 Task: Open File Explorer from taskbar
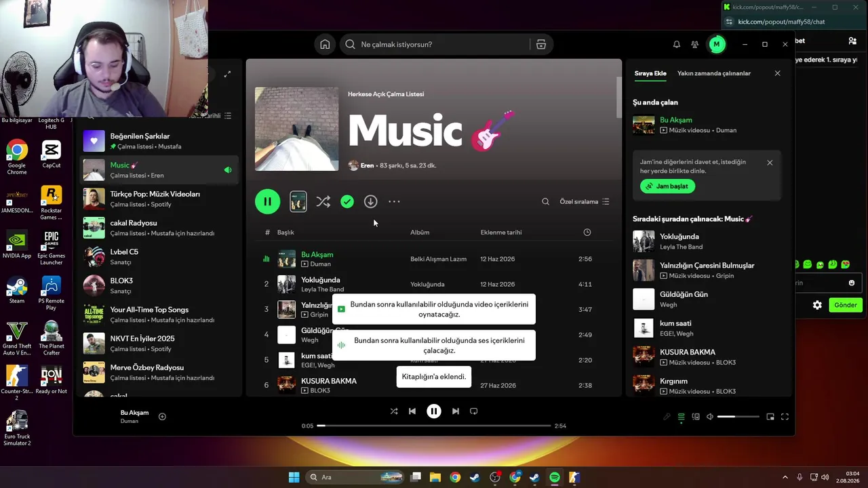click(x=435, y=477)
